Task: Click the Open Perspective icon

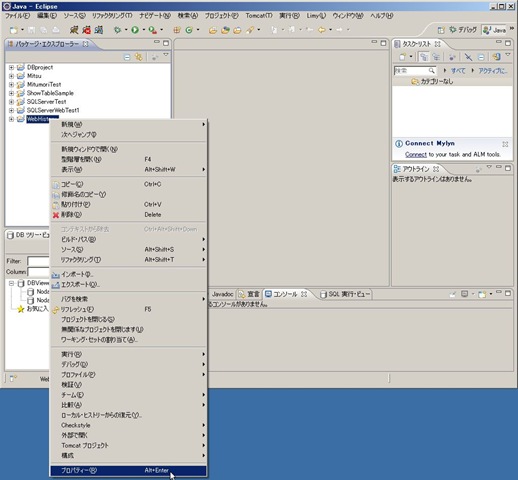Action: point(441,30)
